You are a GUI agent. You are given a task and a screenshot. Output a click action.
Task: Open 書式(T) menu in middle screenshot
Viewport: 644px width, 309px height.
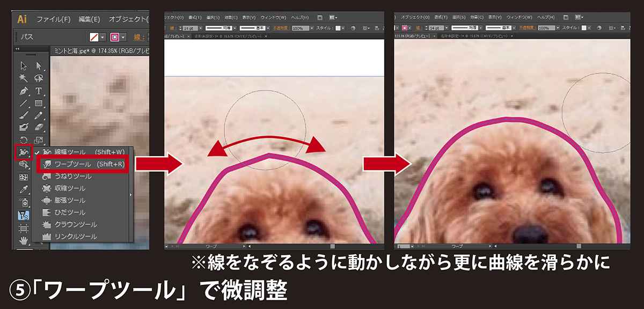(x=195, y=18)
